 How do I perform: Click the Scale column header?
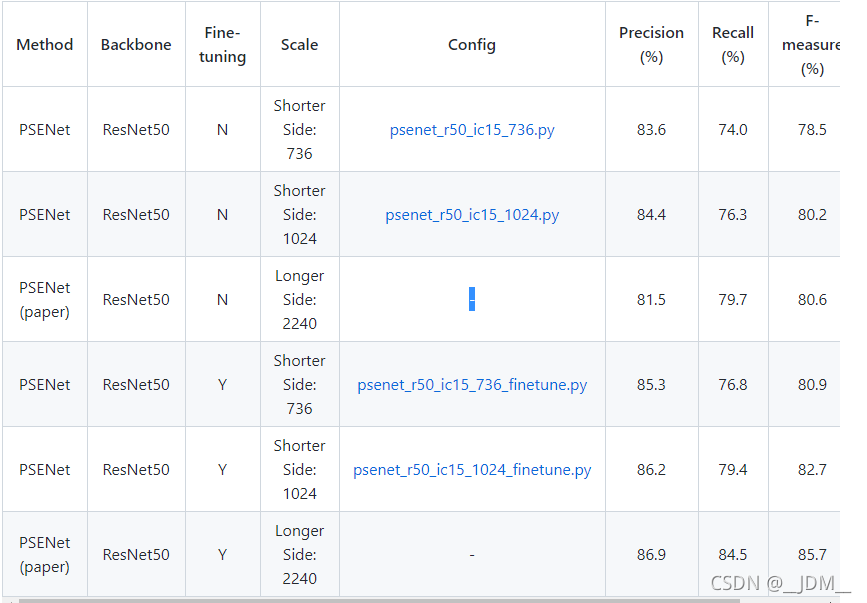[299, 45]
